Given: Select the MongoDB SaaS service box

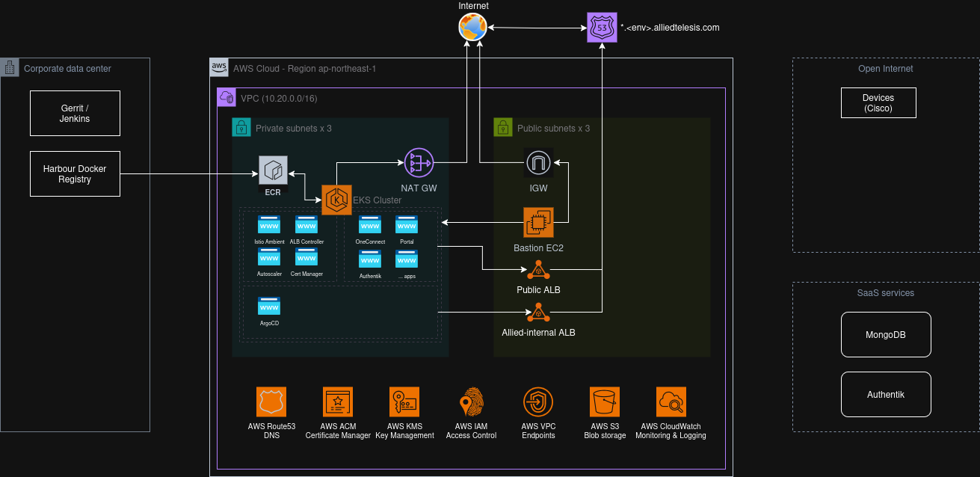Looking at the screenshot, I should [x=886, y=334].
